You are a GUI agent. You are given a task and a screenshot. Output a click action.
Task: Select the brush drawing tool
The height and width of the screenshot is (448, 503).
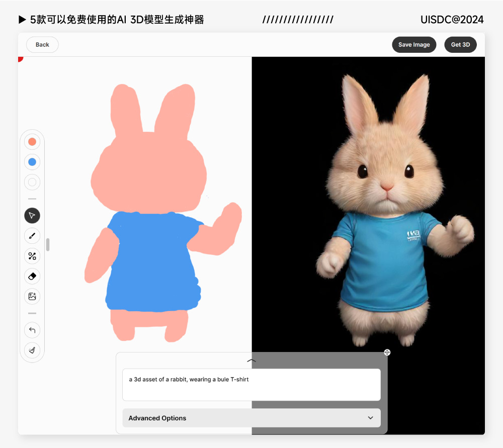point(32,235)
